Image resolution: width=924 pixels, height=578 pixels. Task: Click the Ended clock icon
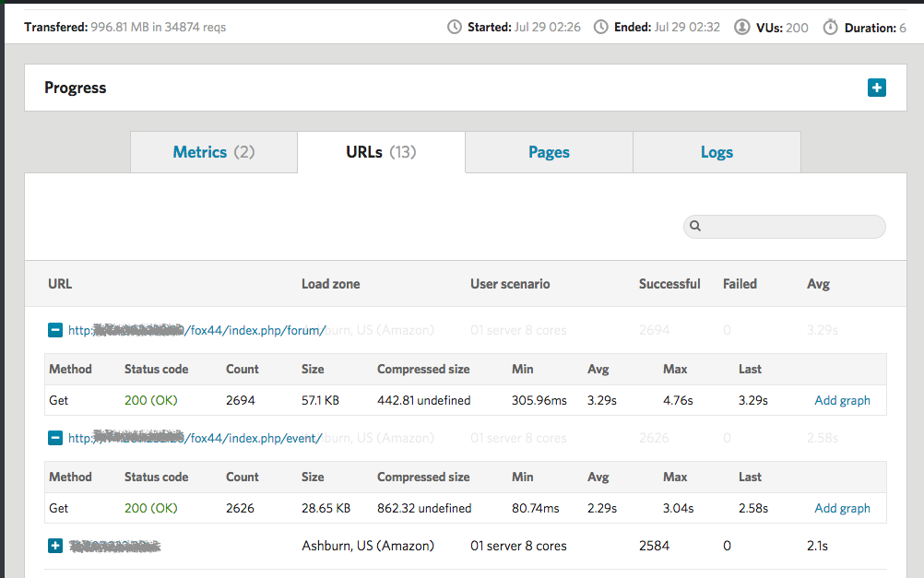coord(601,28)
